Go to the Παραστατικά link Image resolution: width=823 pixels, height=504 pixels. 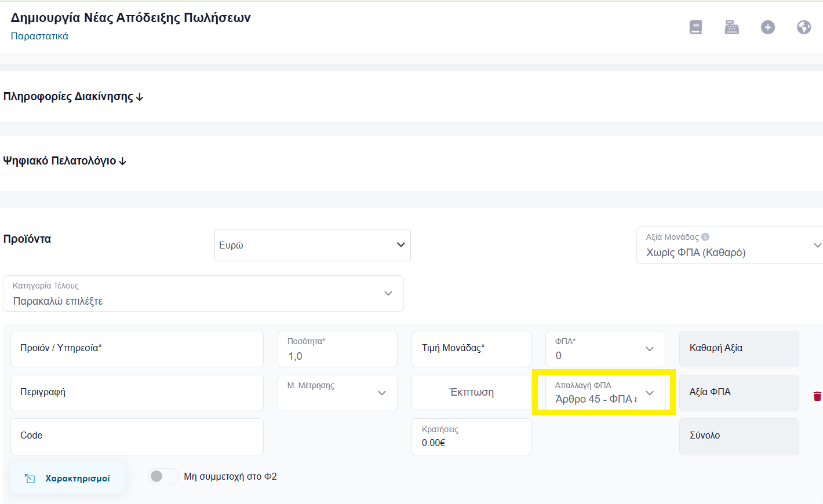(39, 36)
